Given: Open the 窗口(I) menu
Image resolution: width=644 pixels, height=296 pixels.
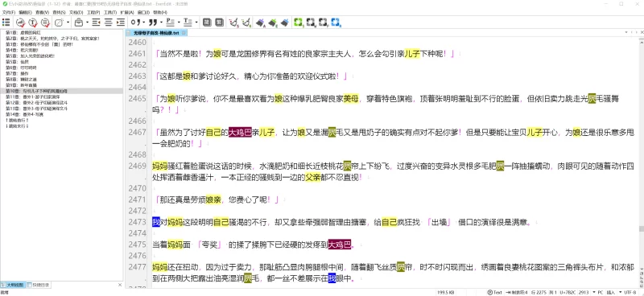Looking at the screenshot, I should coord(143,12).
